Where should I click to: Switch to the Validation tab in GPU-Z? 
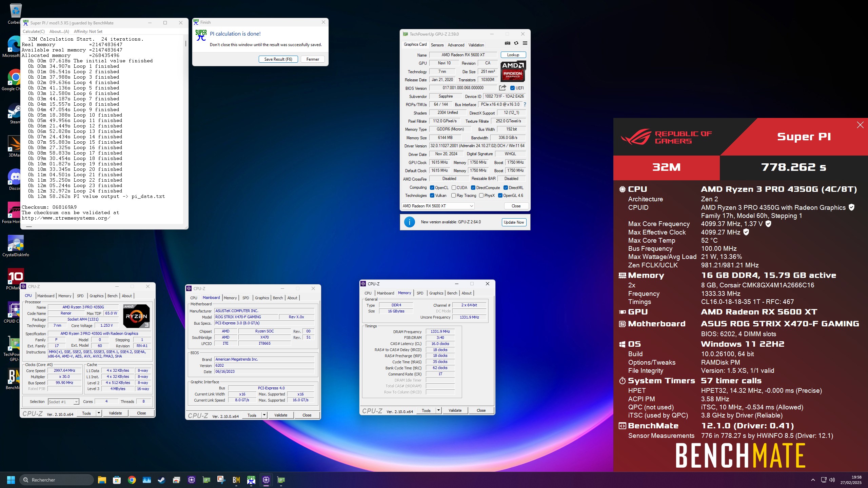coord(476,45)
